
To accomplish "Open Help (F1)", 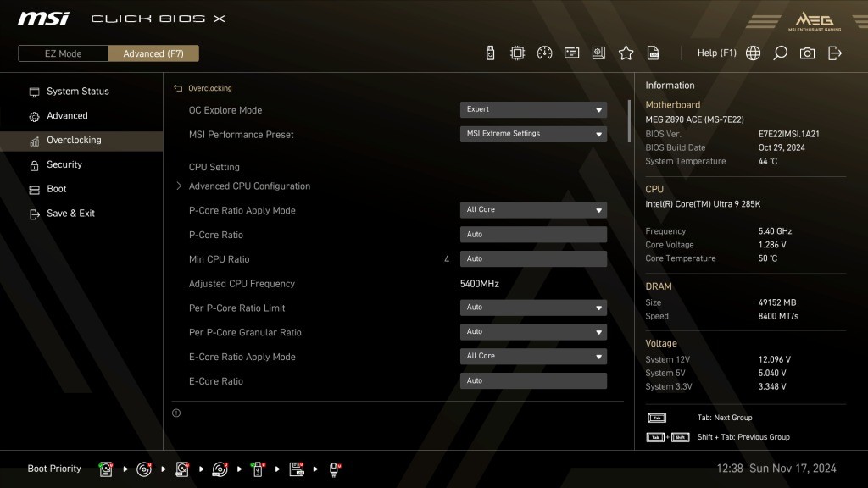I will [x=717, y=53].
